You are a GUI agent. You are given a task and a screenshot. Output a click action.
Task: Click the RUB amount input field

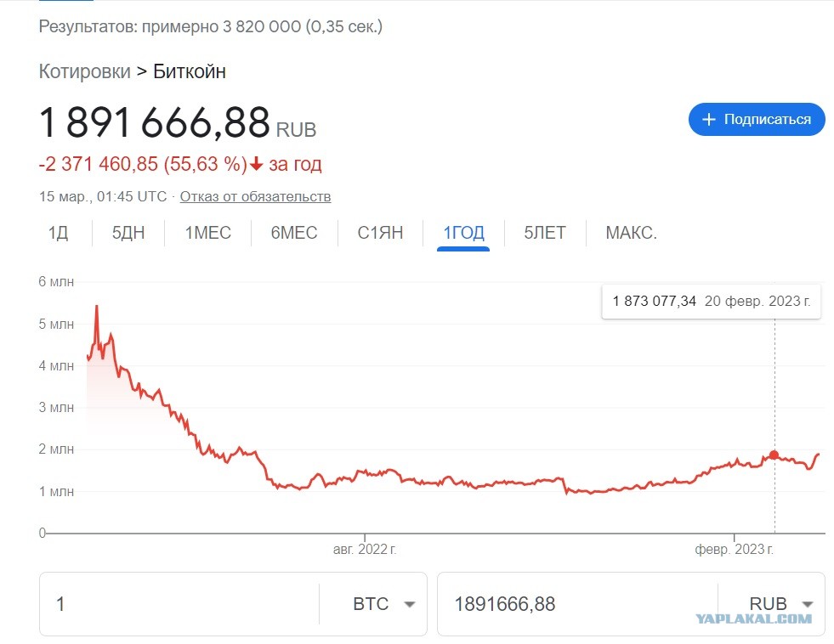[577, 604]
